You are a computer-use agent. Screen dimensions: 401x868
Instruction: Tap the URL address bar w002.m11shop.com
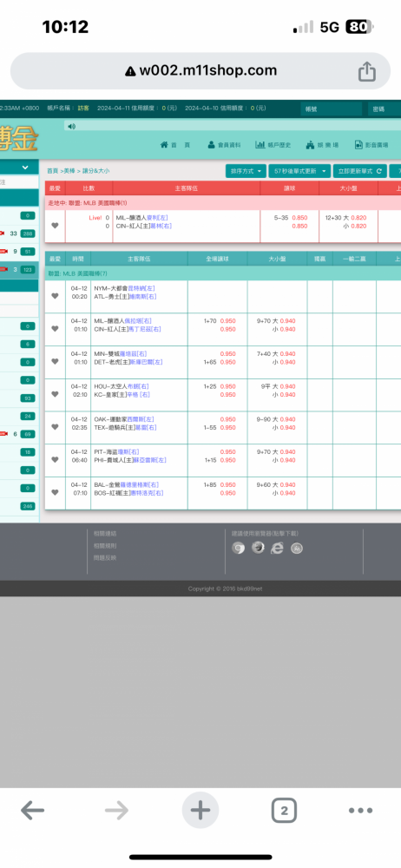(200, 71)
